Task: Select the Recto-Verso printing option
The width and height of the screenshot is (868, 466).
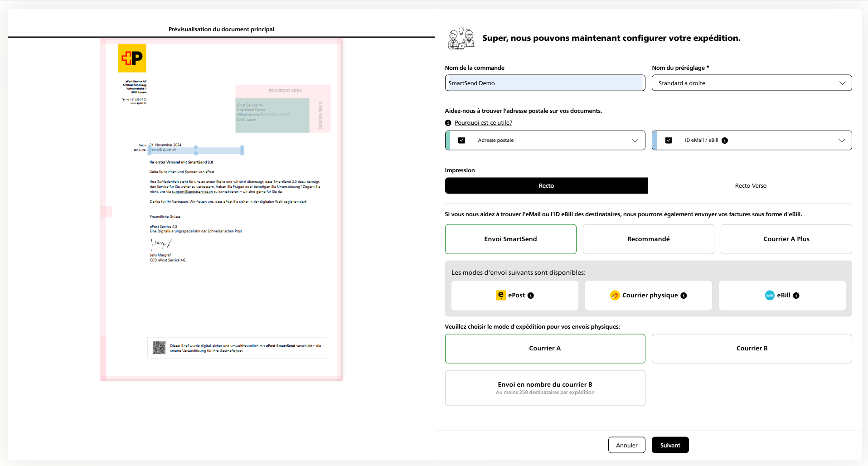Action: pyautogui.click(x=751, y=185)
